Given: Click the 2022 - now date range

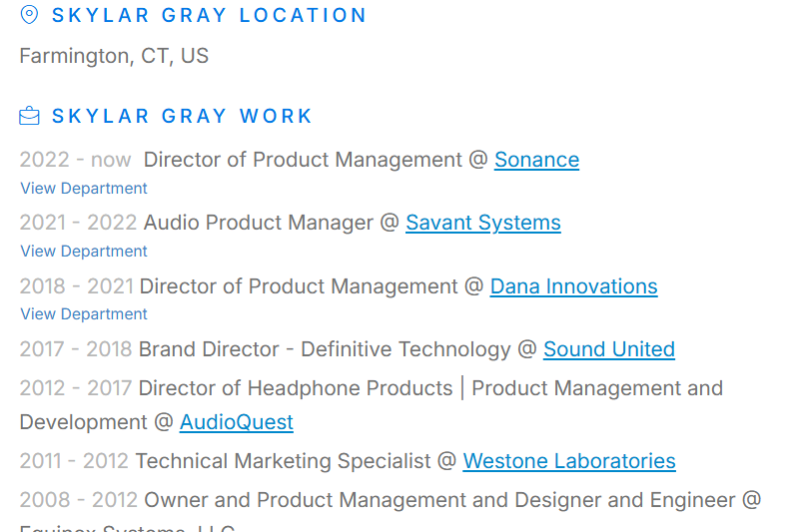Looking at the screenshot, I should click(75, 160).
